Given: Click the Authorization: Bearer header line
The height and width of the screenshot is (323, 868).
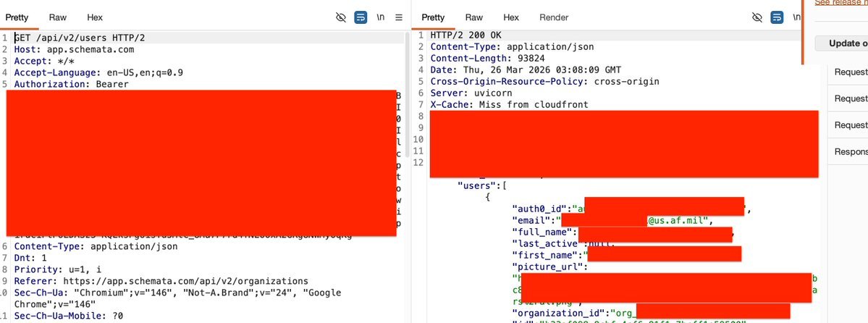Looking at the screenshot, I should pyautogui.click(x=72, y=84).
